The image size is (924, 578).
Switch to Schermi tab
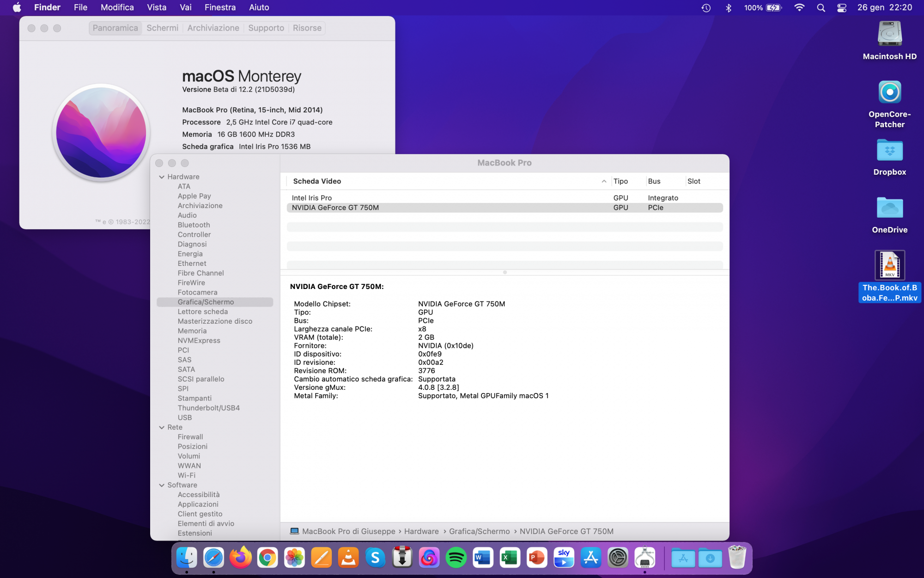click(x=162, y=28)
